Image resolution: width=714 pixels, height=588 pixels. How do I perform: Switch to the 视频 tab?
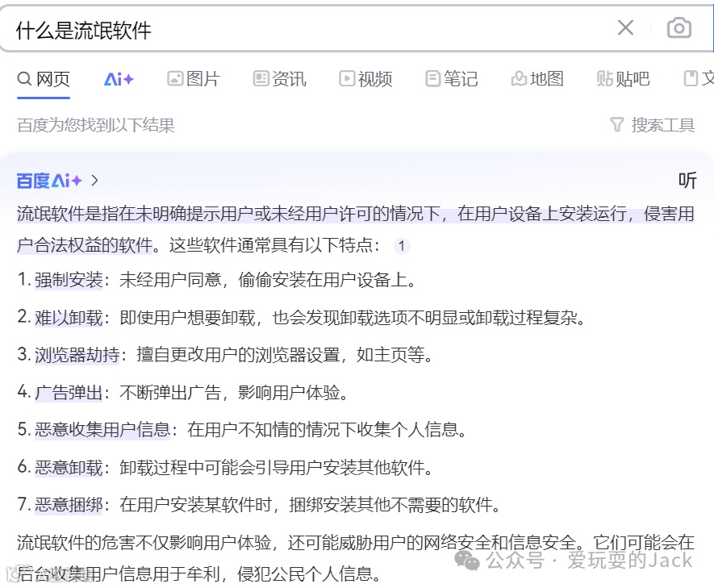[x=365, y=79]
